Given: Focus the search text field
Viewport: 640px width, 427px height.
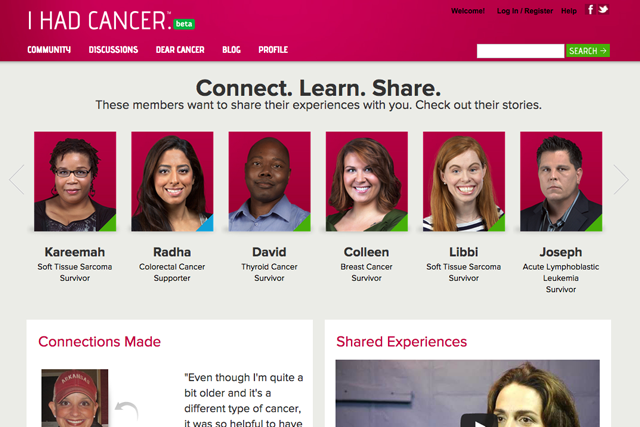Looking at the screenshot, I should point(520,51).
